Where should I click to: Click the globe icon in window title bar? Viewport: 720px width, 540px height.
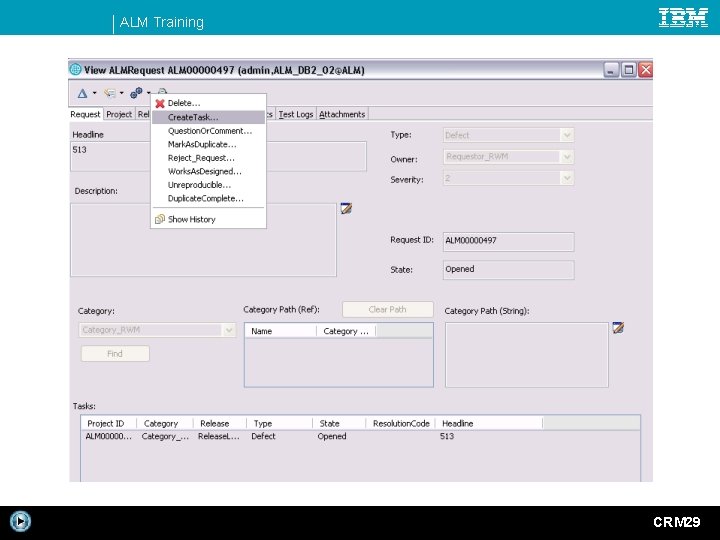(75, 69)
